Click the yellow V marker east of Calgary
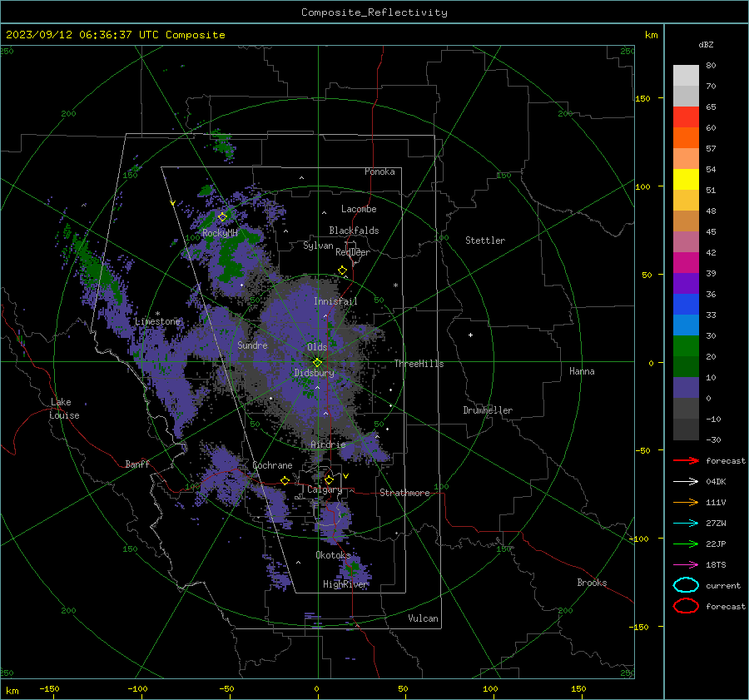Screen dimensions: 749x700 coord(346,476)
